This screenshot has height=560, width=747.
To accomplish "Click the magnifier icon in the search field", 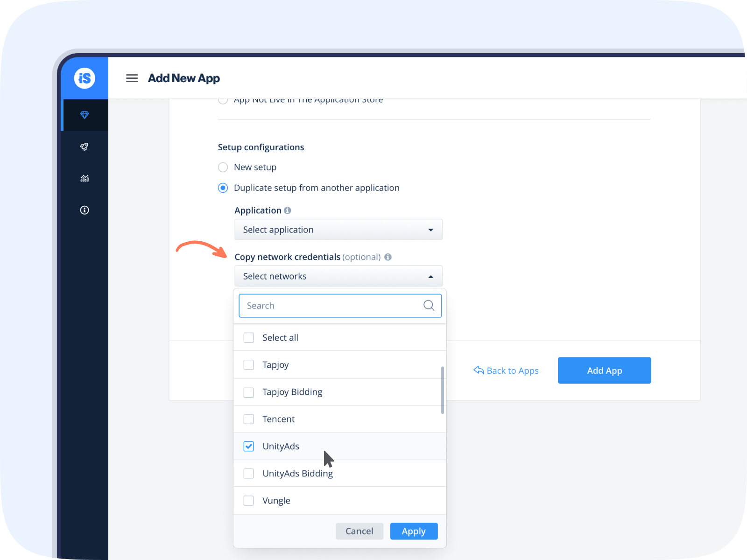I will click(429, 306).
